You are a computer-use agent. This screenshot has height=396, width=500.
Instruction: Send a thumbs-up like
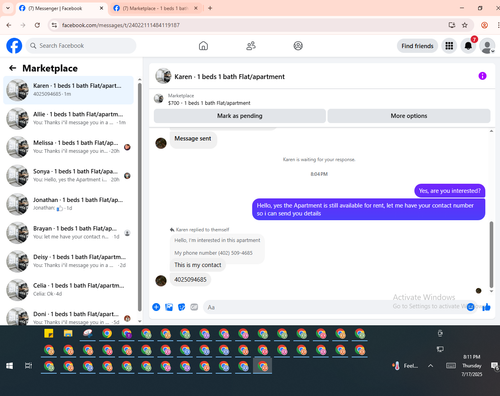pos(486,307)
